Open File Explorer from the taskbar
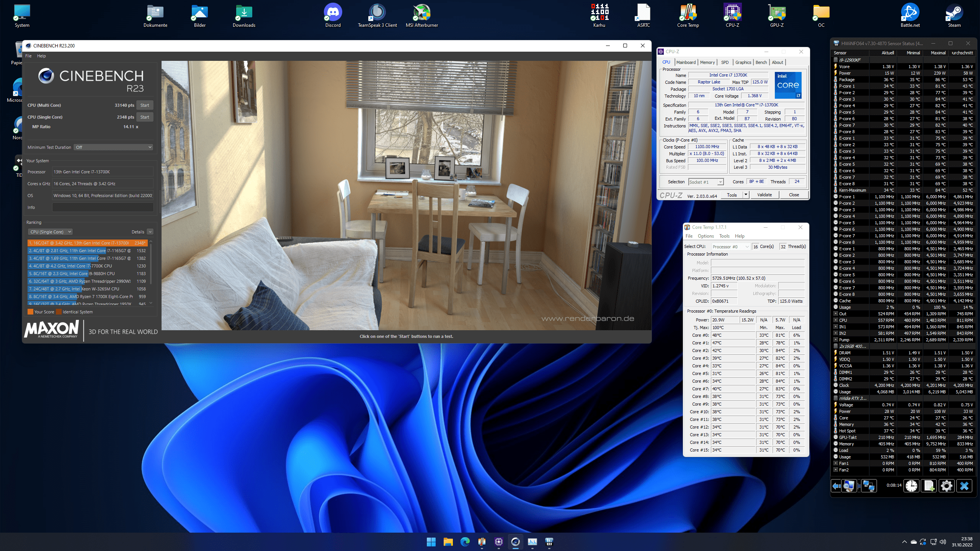 tap(448, 541)
